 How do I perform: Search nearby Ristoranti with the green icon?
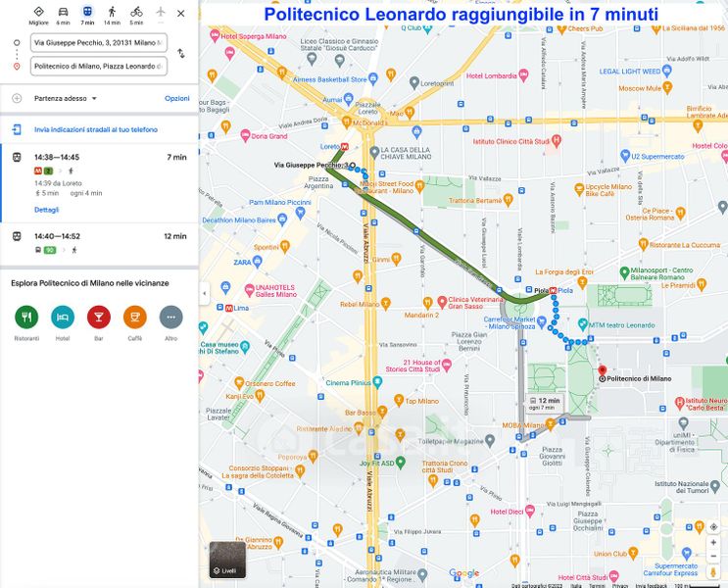26,318
